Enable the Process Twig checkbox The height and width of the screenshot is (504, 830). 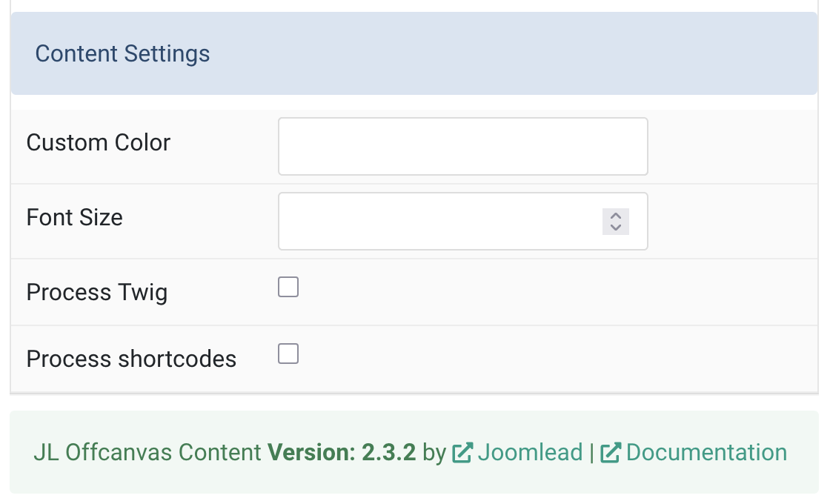tap(288, 287)
